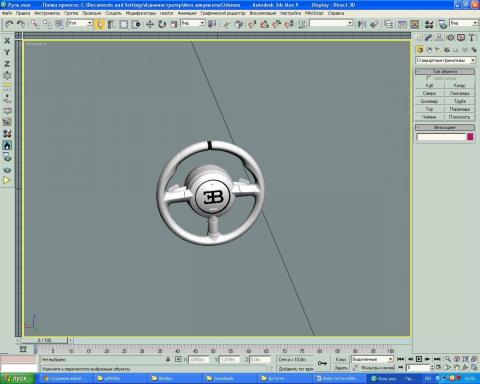The height and width of the screenshot is (384, 480).
Task: Click the Труба primitive button
Action: pos(460,101)
